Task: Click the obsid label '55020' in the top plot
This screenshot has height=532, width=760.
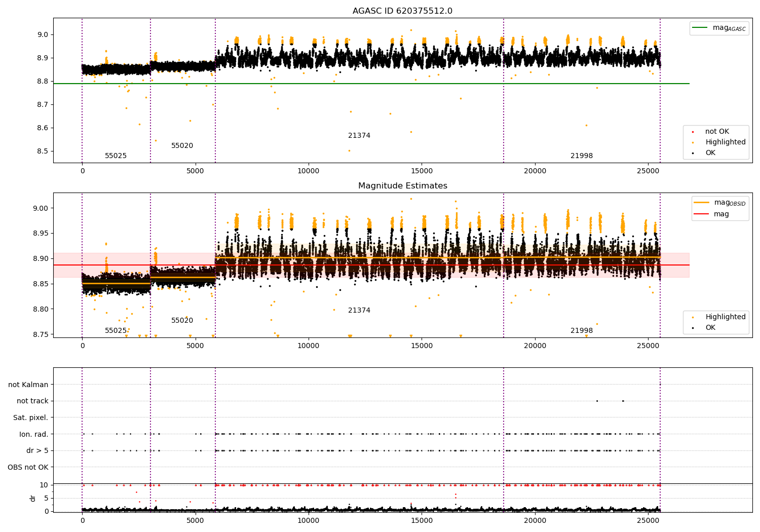Action: pyautogui.click(x=182, y=146)
